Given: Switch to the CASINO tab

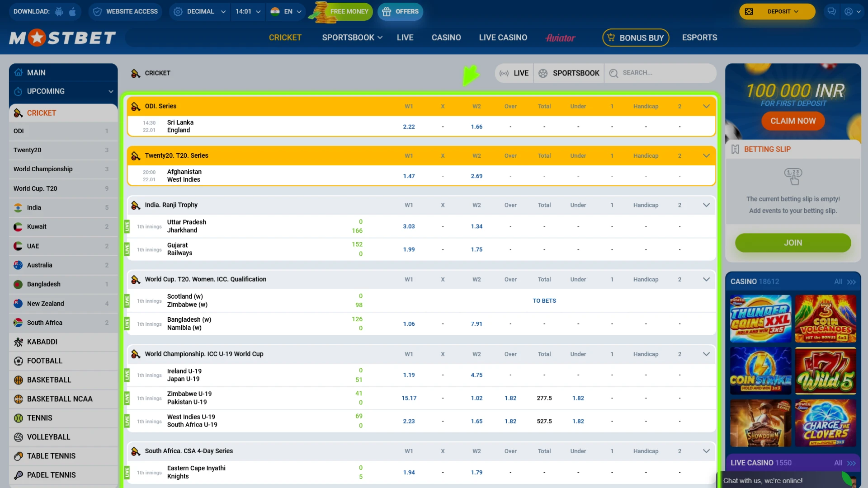Looking at the screenshot, I should point(446,38).
